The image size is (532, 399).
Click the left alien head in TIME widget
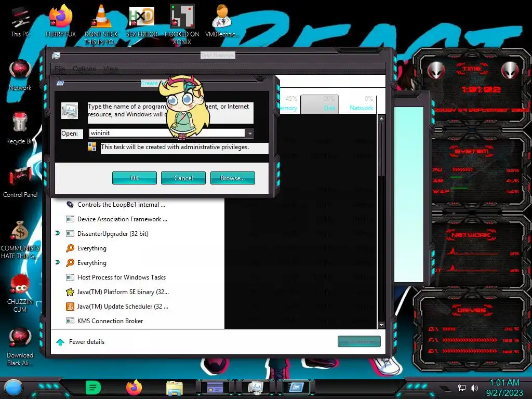coord(436,71)
